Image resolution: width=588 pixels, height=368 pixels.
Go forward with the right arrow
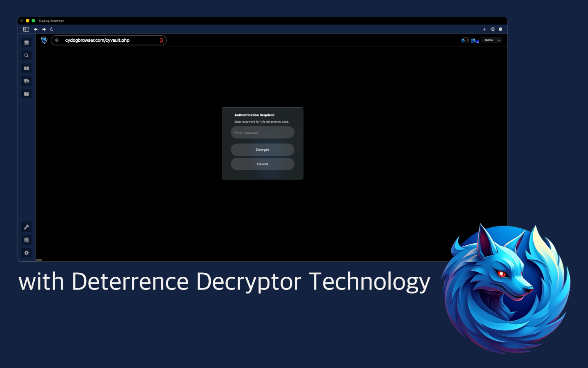coord(44,29)
